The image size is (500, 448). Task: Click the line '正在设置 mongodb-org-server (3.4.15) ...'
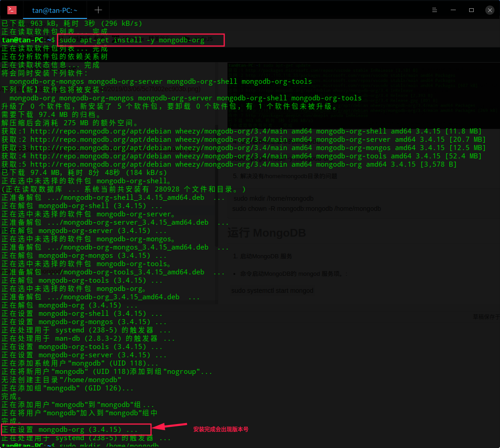click(x=84, y=355)
